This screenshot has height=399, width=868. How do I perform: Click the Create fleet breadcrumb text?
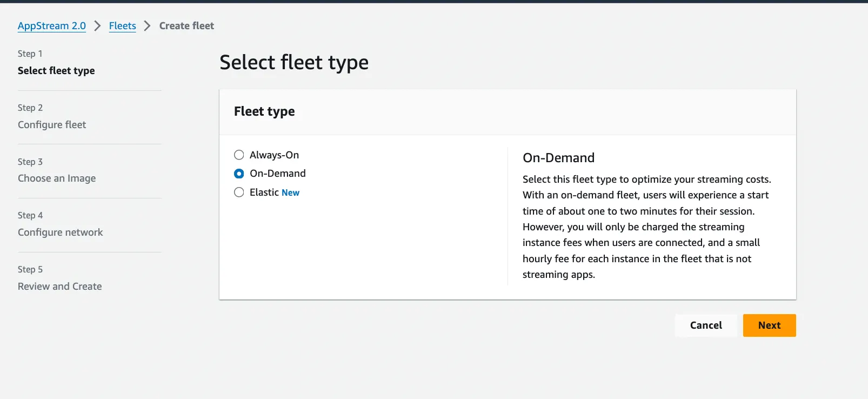[186, 26]
